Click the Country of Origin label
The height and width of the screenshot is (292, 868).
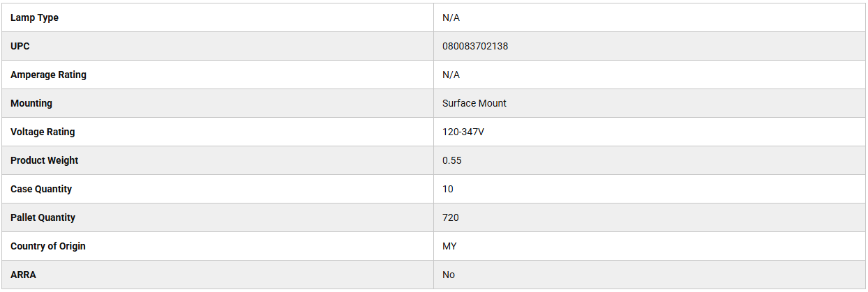point(48,246)
